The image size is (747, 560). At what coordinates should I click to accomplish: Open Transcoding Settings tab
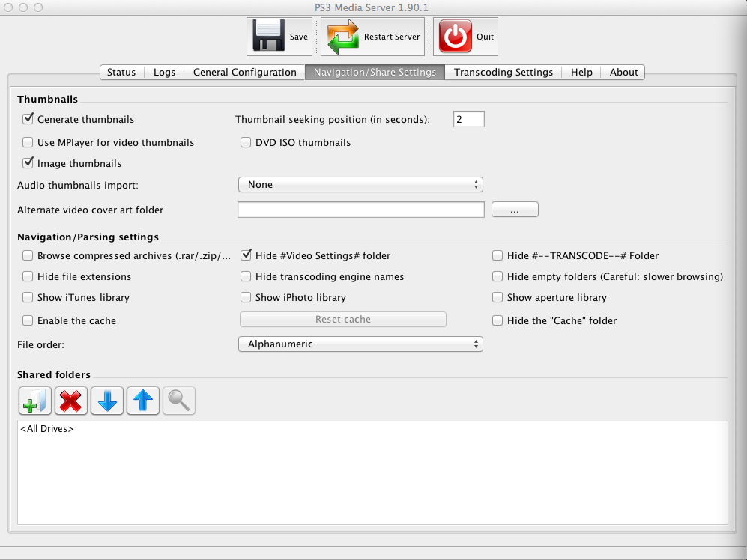click(x=503, y=73)
